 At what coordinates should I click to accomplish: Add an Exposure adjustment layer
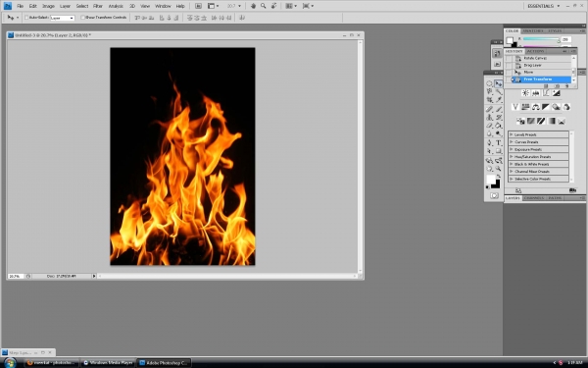click(x=556, y=93)
